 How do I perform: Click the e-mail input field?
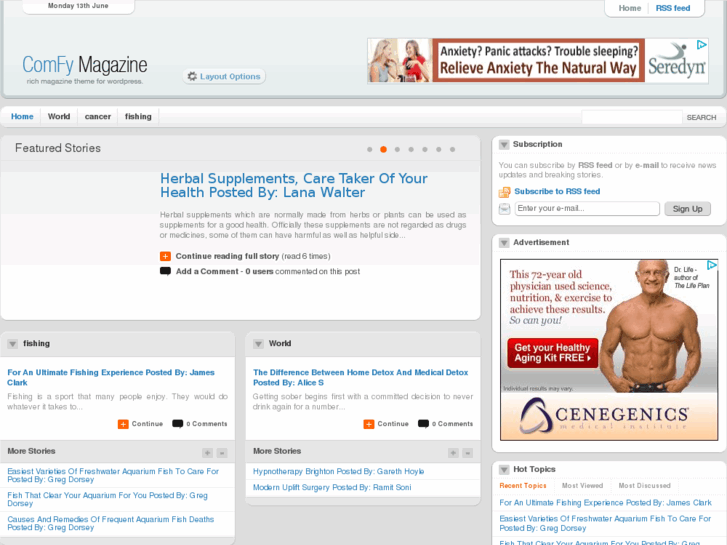tap(587, 209)
